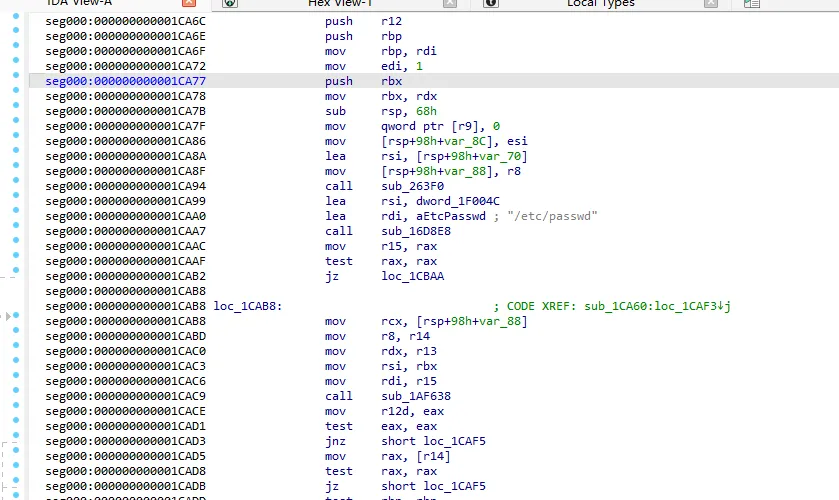The width and height of the screenshot is (839, 500).
Task: Click rbx operand on highlighted push line
Action: (392, 81)
